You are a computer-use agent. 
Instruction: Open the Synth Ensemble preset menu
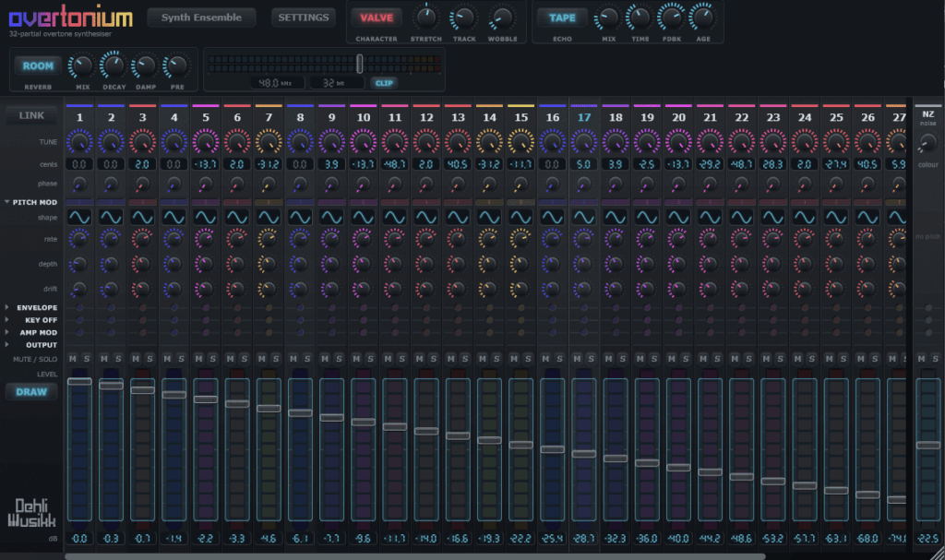click(201, 18)
